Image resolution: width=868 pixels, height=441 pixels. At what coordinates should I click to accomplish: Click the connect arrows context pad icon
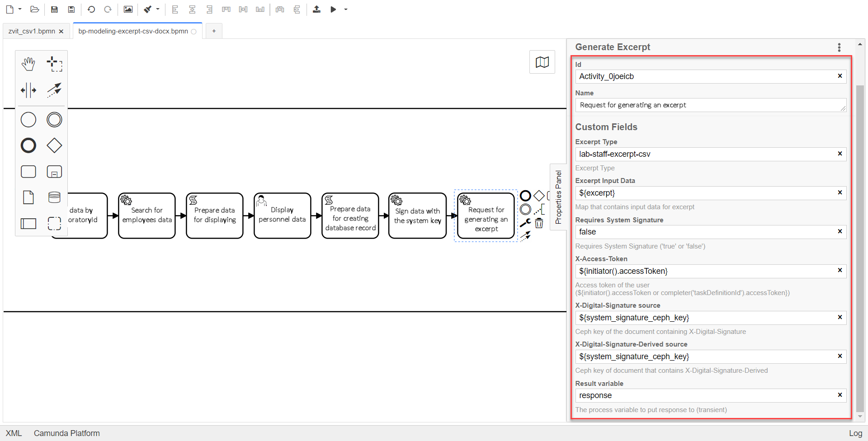(x=525, y=236)
